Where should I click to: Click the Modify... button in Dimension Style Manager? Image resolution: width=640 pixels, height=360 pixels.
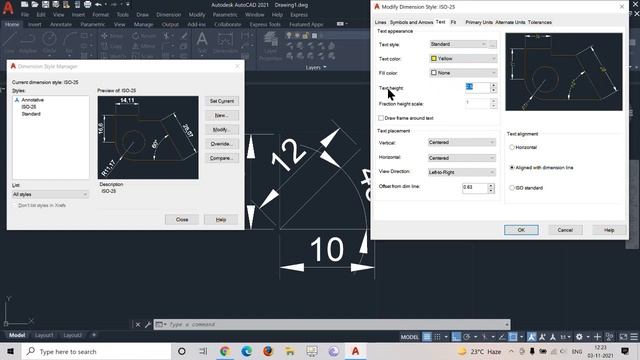pos(222,129)
